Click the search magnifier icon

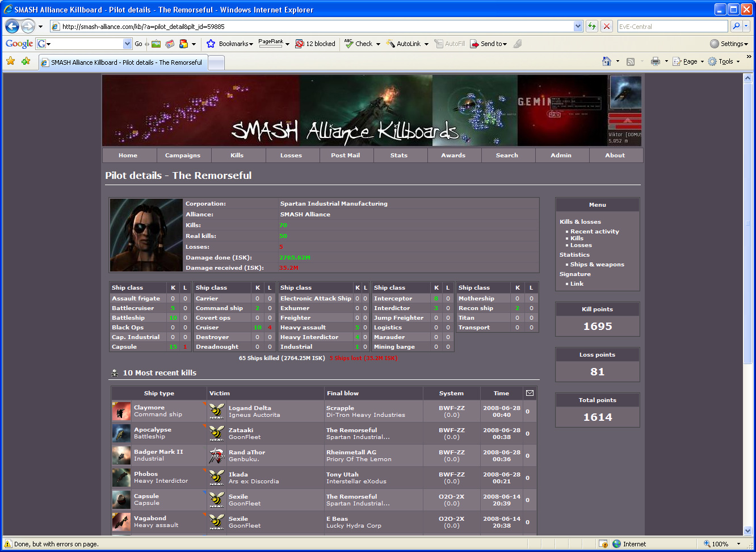(x=736, y=26)
